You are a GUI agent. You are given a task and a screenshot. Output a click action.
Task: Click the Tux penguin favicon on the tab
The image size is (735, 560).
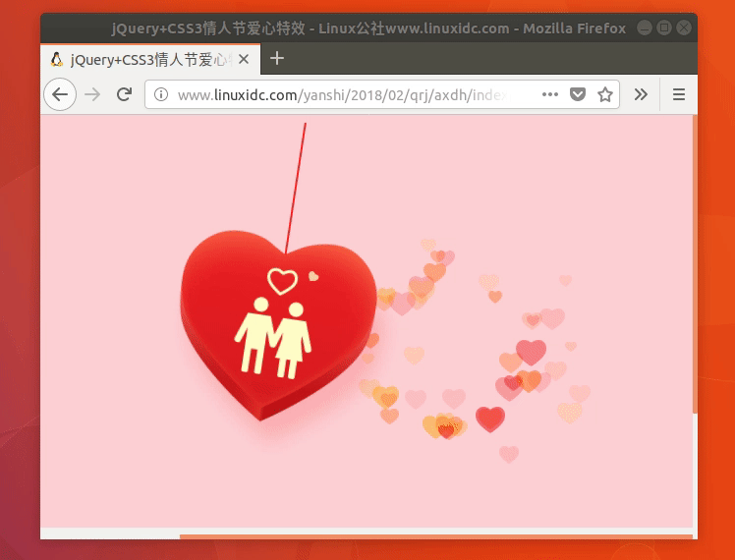click(x=57, y=60)
